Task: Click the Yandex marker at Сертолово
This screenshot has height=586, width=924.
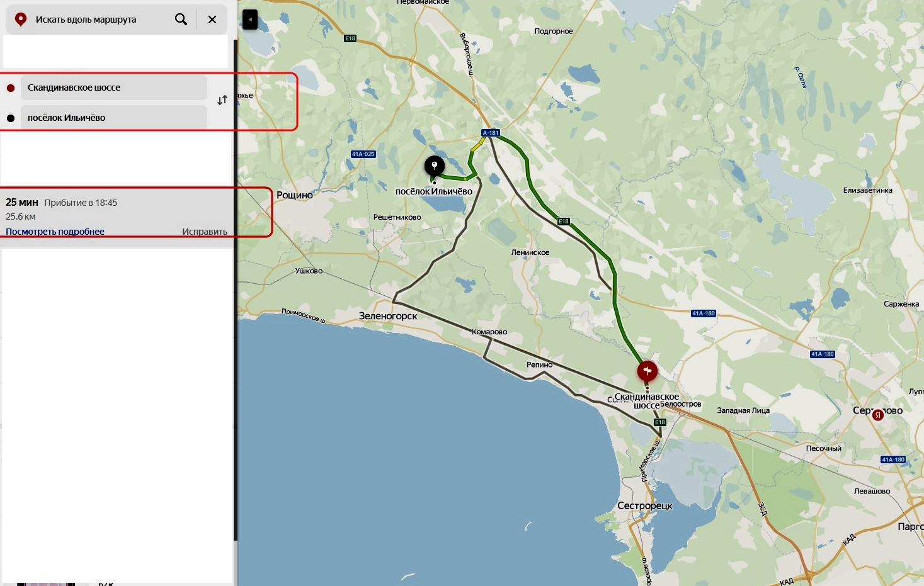Action: pos(877,415)
